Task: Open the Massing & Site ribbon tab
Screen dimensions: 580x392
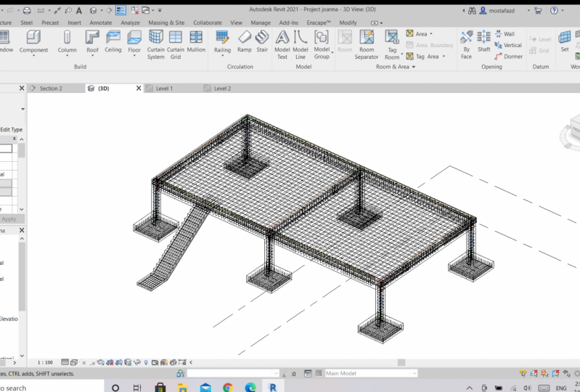Action: click(166, 23)
